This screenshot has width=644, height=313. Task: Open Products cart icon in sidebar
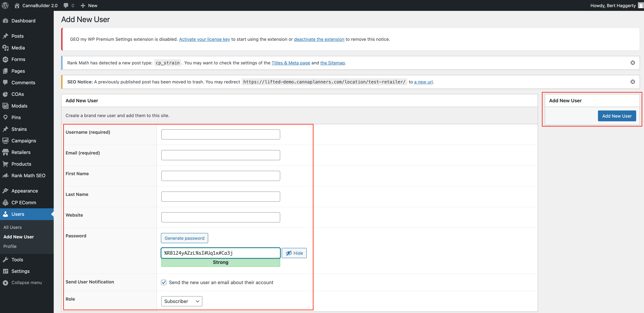pos(5,164)
